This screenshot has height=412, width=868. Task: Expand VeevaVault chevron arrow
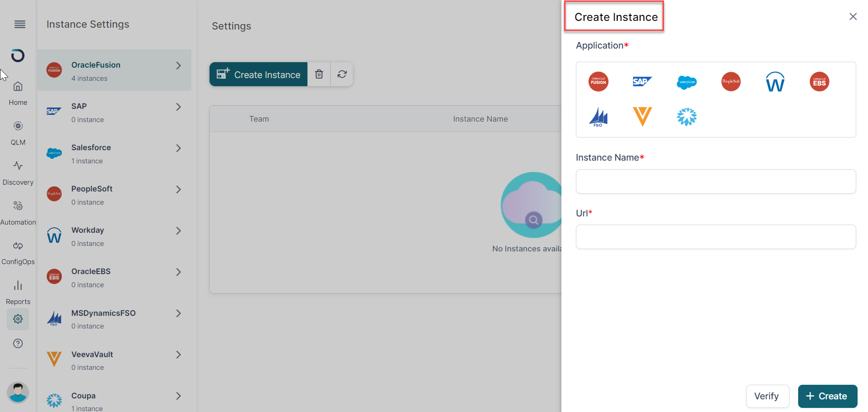(178, 355)
